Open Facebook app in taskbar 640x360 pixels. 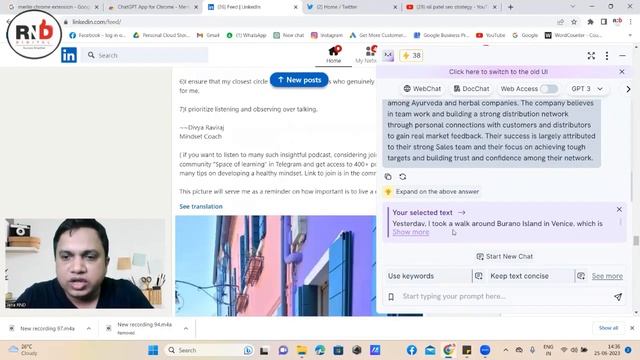[x=411, y=350]
